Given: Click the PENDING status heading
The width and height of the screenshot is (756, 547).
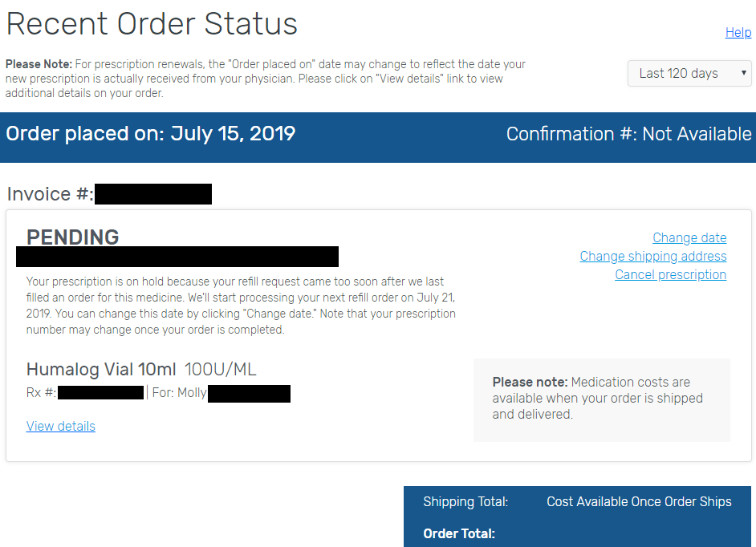Looking at the screenshot, I should 73,237.
